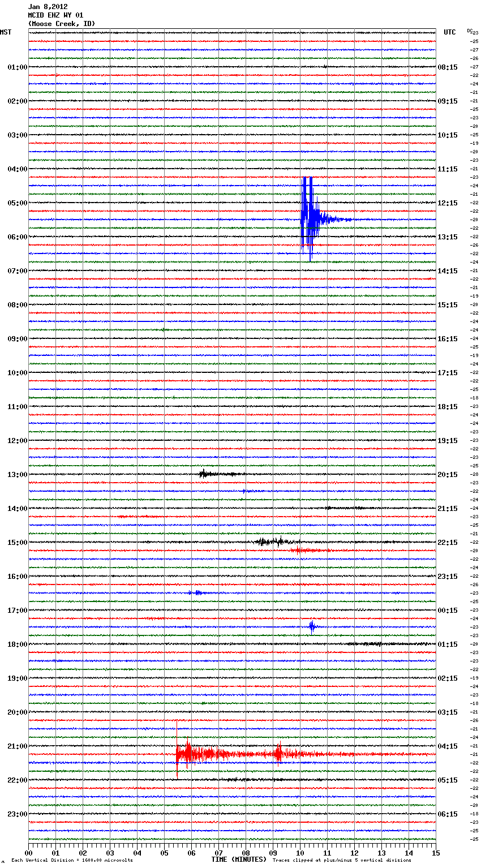The width and height of the screenshot is (481, 868).
Task: Click the 'MST' time zone header
Action: coord(6,32)
